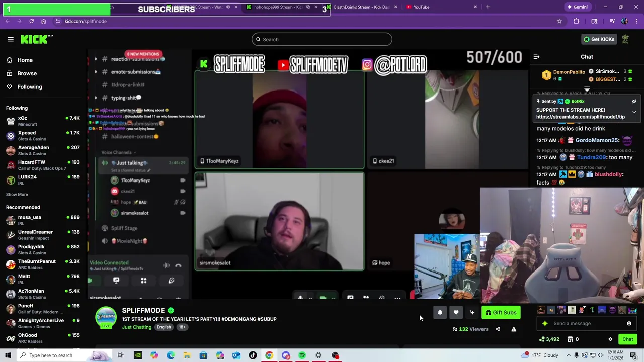
Task: Hide the pinned BotRix message
Action: click(634, 102)
